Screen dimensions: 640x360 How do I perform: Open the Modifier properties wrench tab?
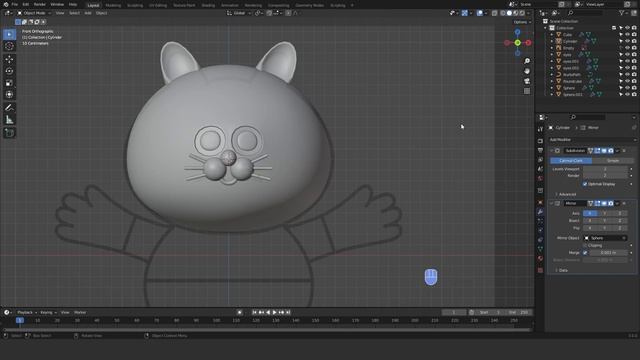click(x=540, y=211)
